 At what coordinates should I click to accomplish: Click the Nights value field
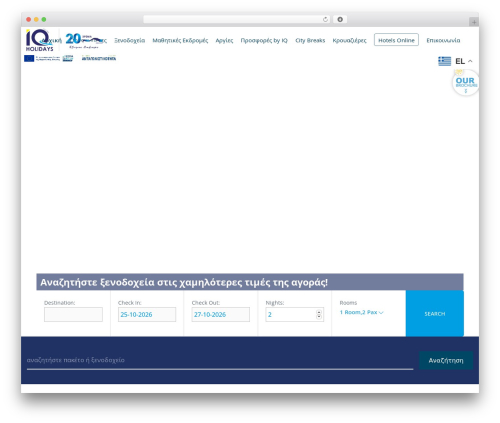(294, 314)
